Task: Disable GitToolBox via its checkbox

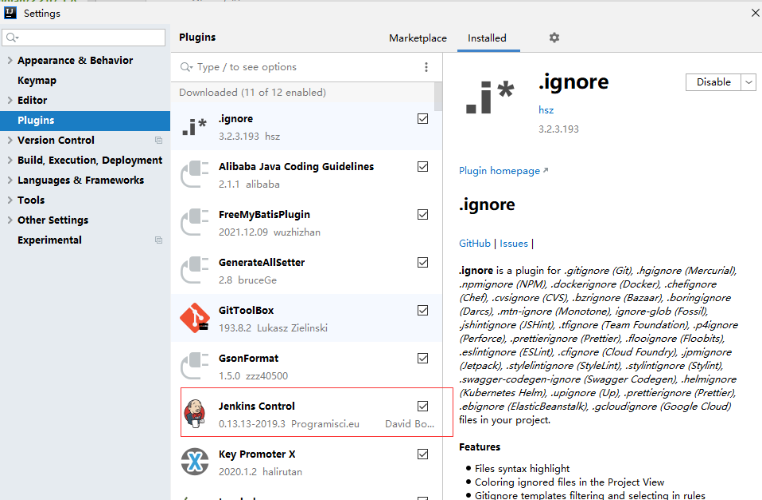Action: click(x=423, y=310)
